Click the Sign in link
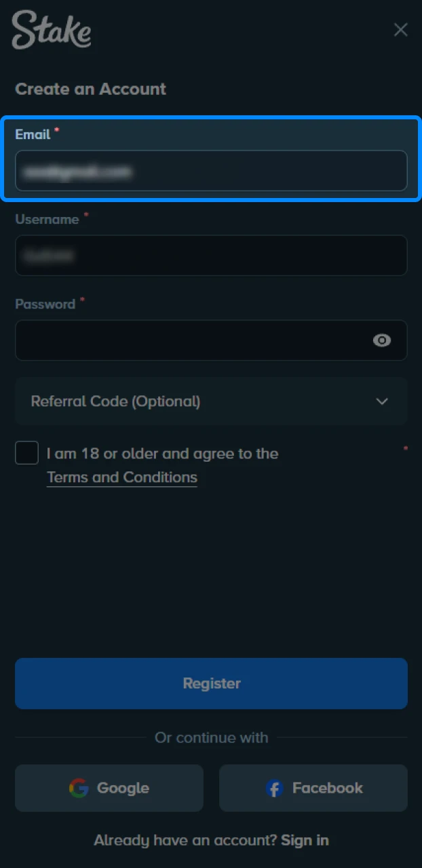 [304, 840]
